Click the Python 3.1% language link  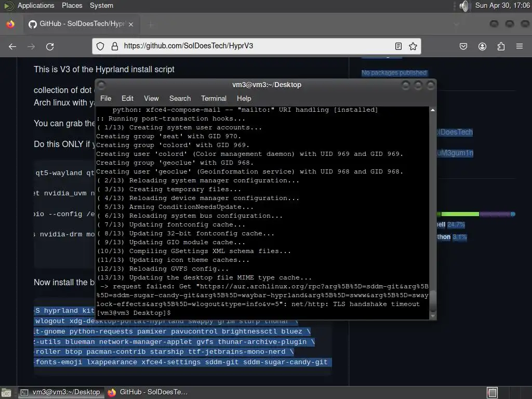[452, 237]
